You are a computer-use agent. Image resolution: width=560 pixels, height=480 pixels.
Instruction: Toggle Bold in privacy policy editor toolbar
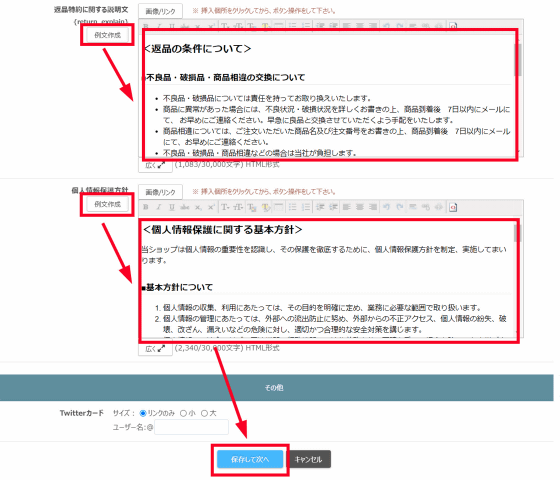point(146,207)
